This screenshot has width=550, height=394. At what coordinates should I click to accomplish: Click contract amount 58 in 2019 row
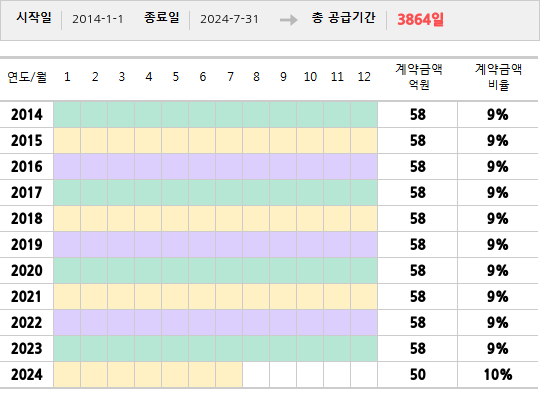[418, 245]
